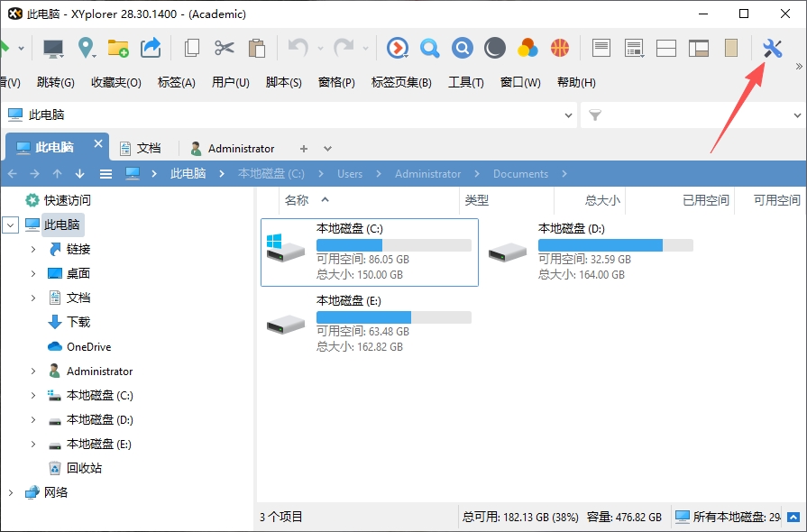
Task: Open the 跳转(G) menu
Action: [56, 82]
